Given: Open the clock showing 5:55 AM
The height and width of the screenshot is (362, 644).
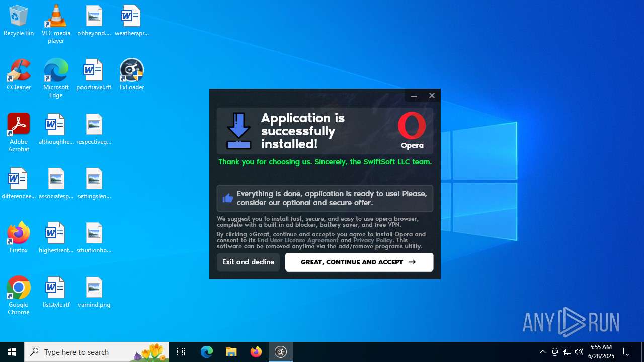Looking at the screenshot, I should (601, 352).
